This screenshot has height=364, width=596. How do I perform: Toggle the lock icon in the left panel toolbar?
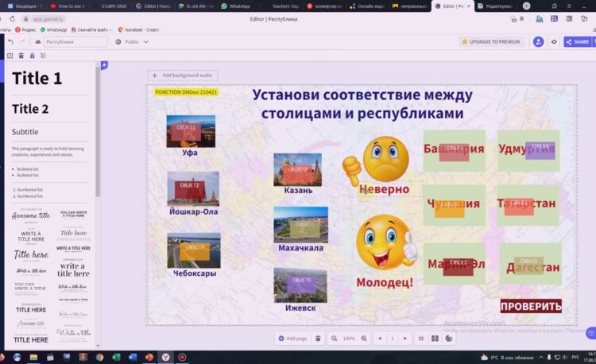[32, 56]
